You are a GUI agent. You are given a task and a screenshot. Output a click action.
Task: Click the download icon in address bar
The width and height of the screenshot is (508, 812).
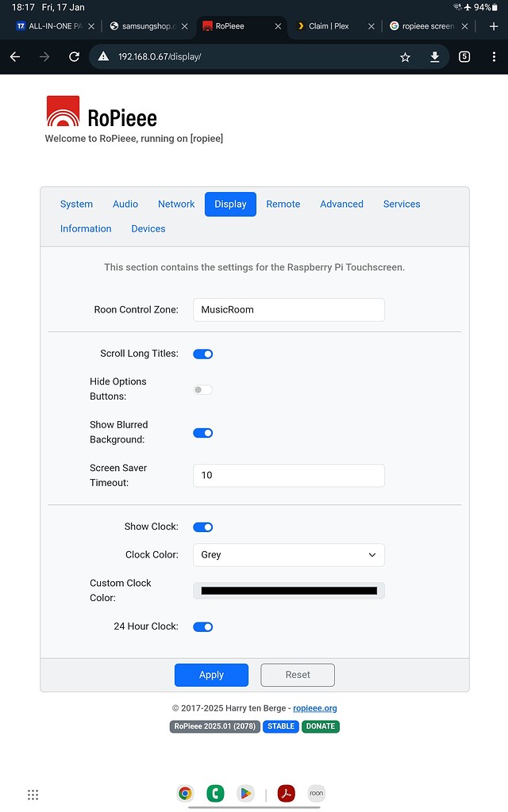pos(435,57)
